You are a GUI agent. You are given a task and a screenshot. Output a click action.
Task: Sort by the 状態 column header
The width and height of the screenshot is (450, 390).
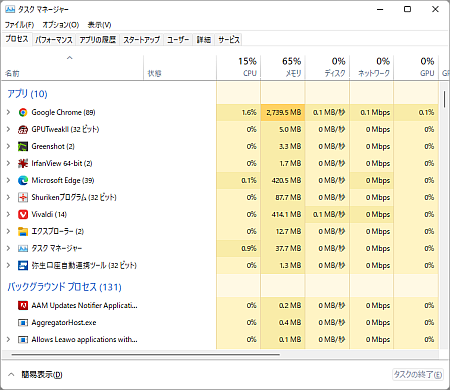point(180,68)
